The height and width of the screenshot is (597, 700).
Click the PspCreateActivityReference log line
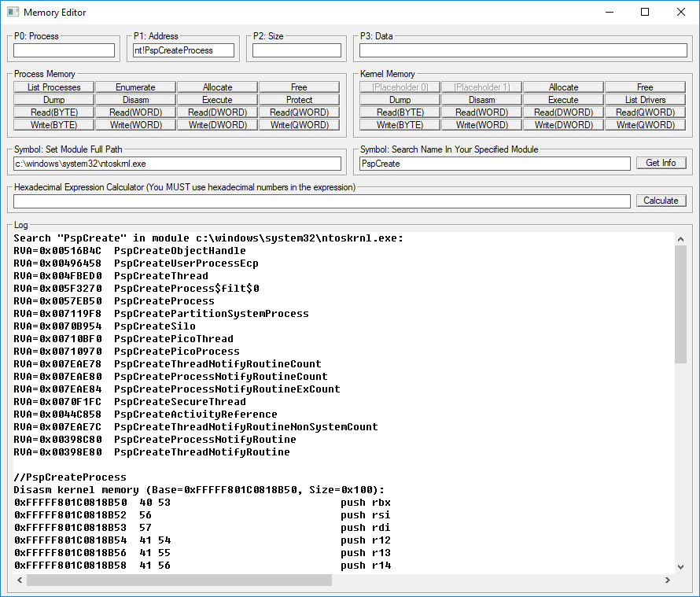tap(145, 414)
